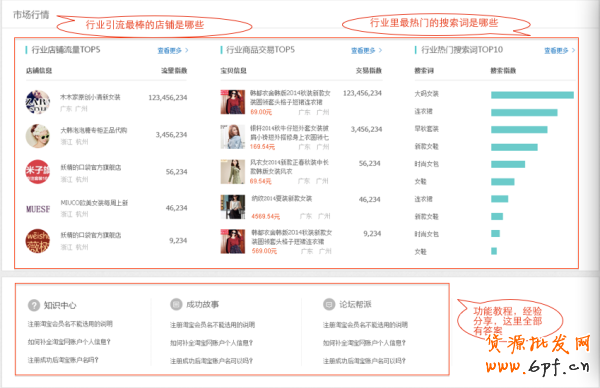Open 妖精的口袋官方旗舰店 with index 9,234
The image size is (600, 388).
[x=91, y=235]
